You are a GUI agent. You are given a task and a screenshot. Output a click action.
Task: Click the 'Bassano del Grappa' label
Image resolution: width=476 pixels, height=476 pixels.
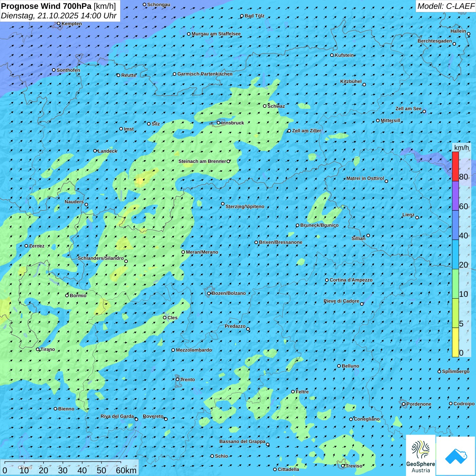click(x=242, y=441)
